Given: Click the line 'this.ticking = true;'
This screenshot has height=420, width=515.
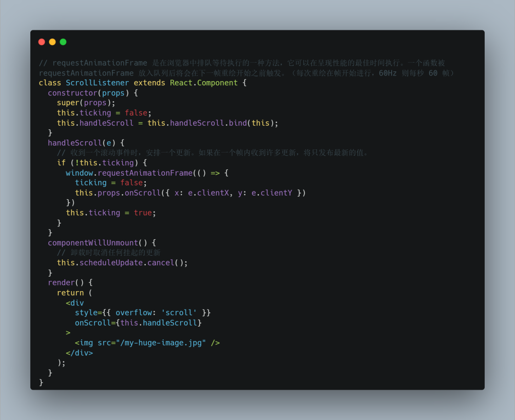Looking at the screenshot, I should point(111,213).
